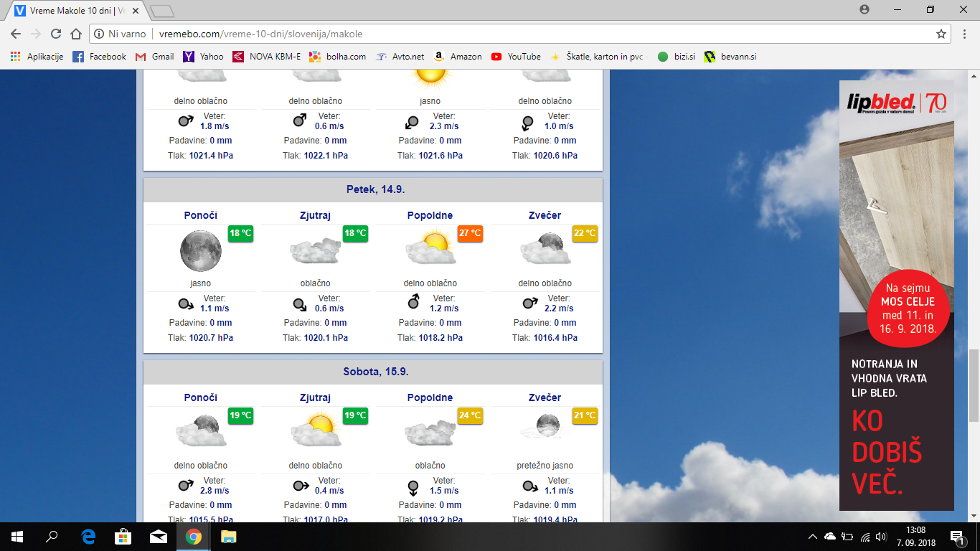The width and height of the screenshot is (980, 551).
Task: Open the Chrome profile account icon
Action: [x=864, y=9]
